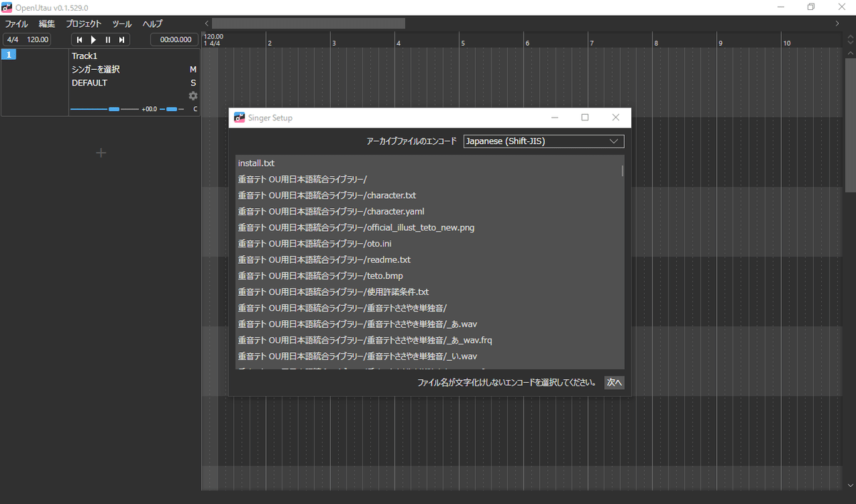Click the horizontal timeline scrollbar thumb
This screenshot has width=856, height=504.
(x=308, y=24)
